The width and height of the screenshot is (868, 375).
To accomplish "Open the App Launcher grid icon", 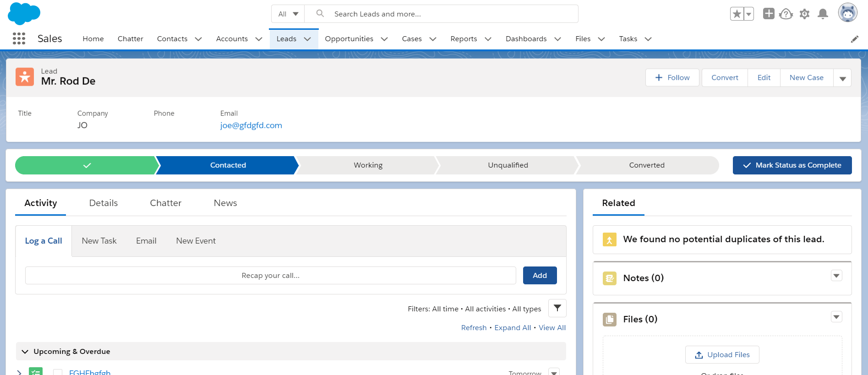I will click(19, 38).
